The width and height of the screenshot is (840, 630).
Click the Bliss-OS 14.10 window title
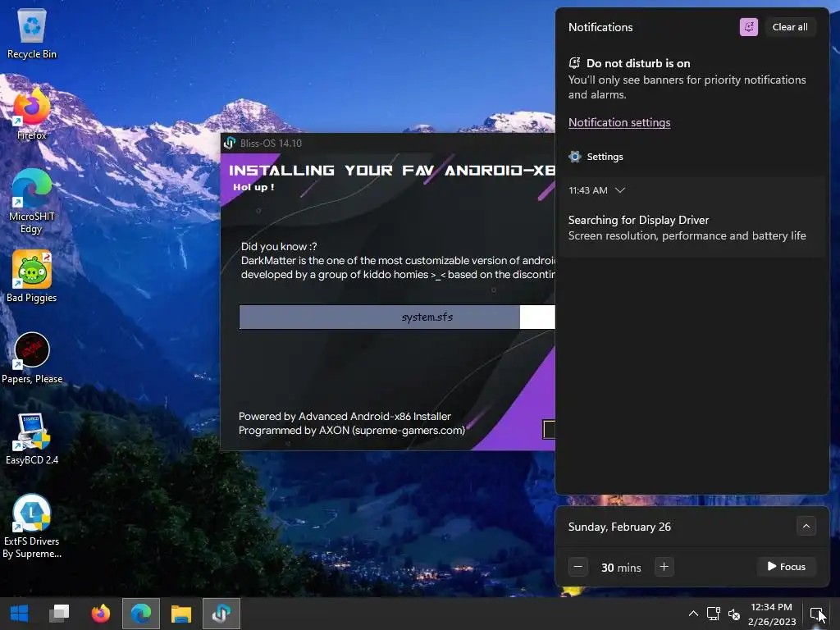pyautogui.click(x=271, y=143)
